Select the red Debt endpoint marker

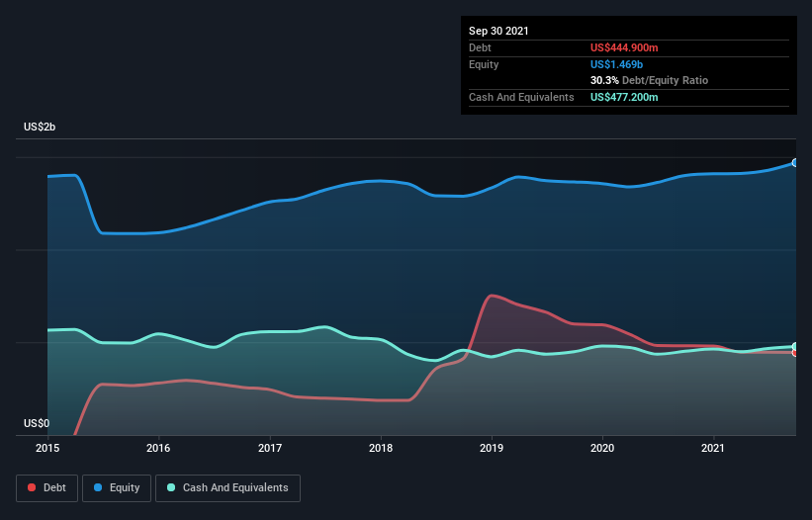point(795,353)
